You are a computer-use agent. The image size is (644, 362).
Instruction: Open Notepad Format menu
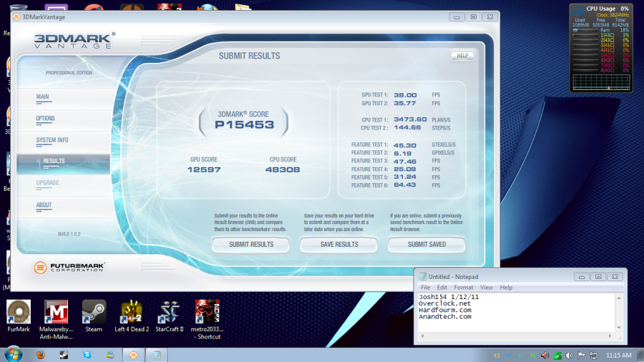(x=463, y=287)
